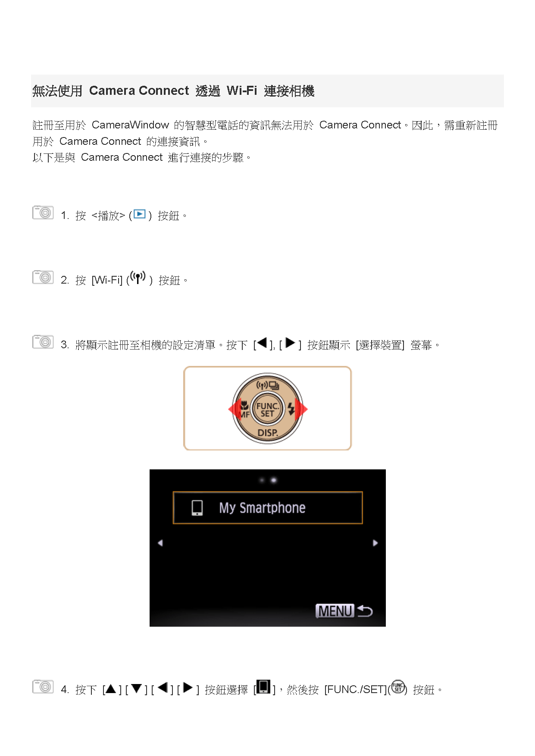This screenshot has height=756, width=535.
Task: Click the blue playback button icon in step 1
Action: click(x=140, y=214)
